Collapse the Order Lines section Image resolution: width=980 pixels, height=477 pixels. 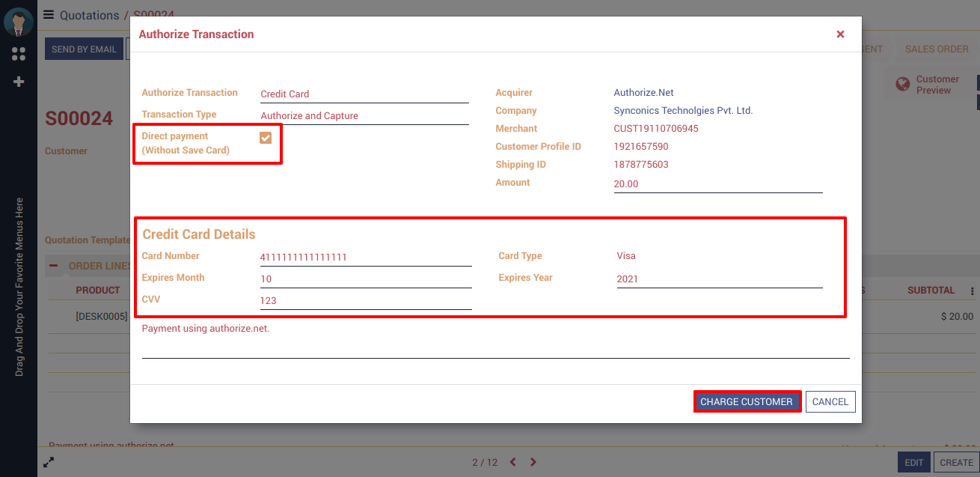(x=54, y=266)
